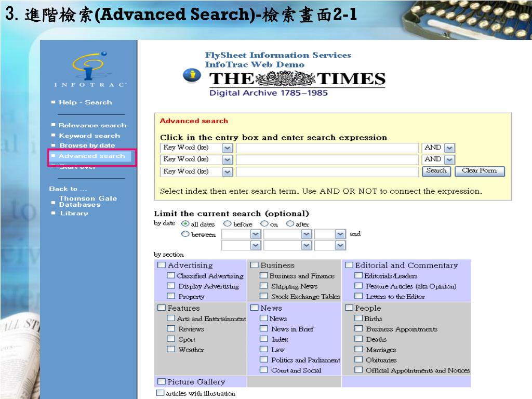The image size is (532, 399).
Task: Click the third search expression field
Action: click(x=327, y=171)
